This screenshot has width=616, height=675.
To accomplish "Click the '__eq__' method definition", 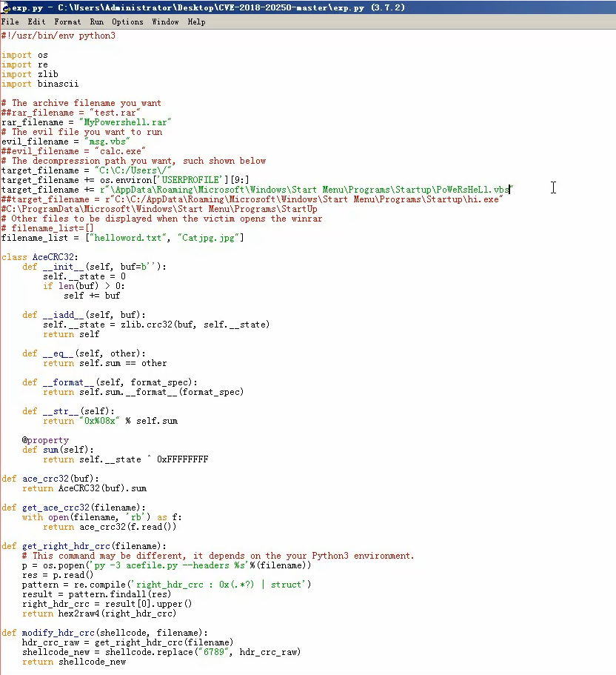I will coord(84,353).
